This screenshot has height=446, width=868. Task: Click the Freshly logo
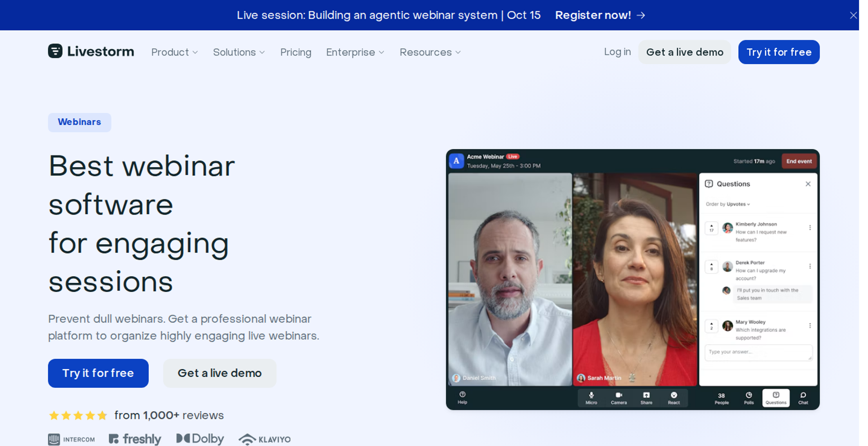tap(135, 439)
